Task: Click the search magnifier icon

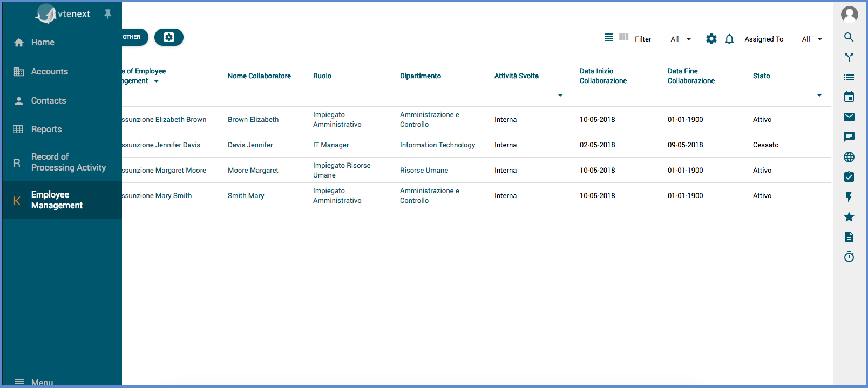Action: [x=849, y=37]
